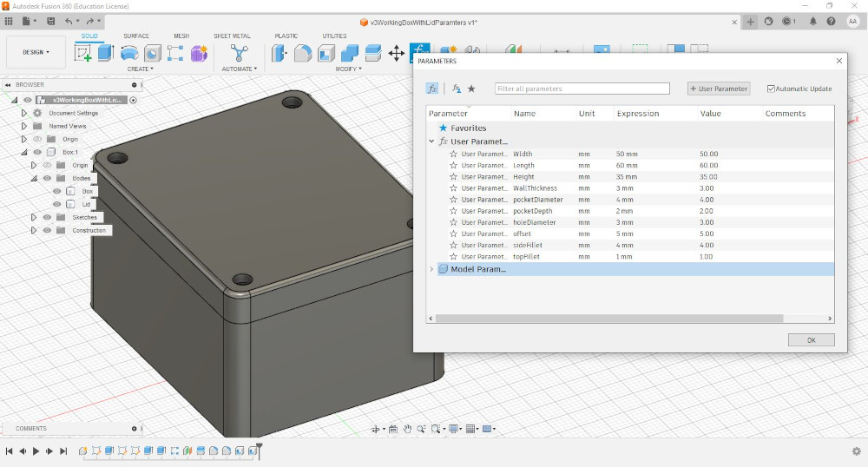
Task: Select the Revolve tool
Action: 129,54
